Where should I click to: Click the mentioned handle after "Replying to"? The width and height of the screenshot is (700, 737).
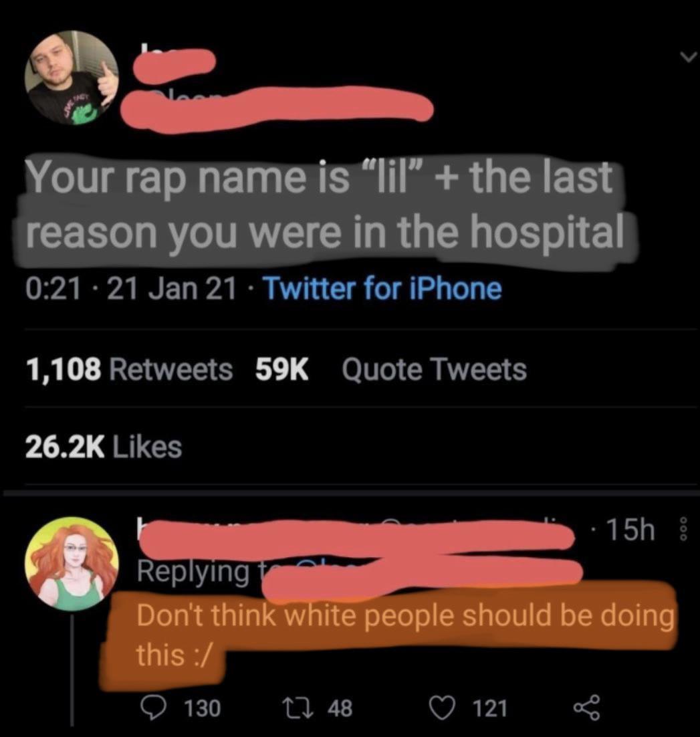pos(421,572)
